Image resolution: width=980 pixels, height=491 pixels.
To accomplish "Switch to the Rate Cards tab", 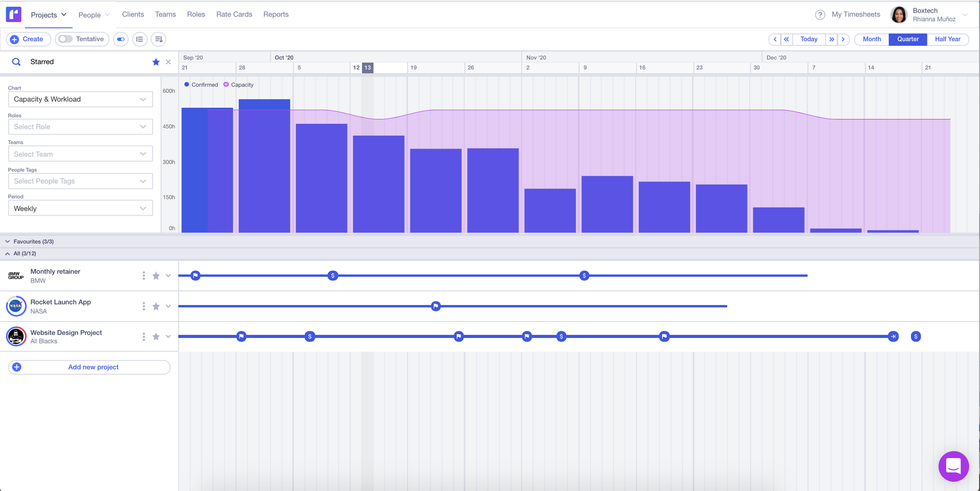I will (234, 14).
